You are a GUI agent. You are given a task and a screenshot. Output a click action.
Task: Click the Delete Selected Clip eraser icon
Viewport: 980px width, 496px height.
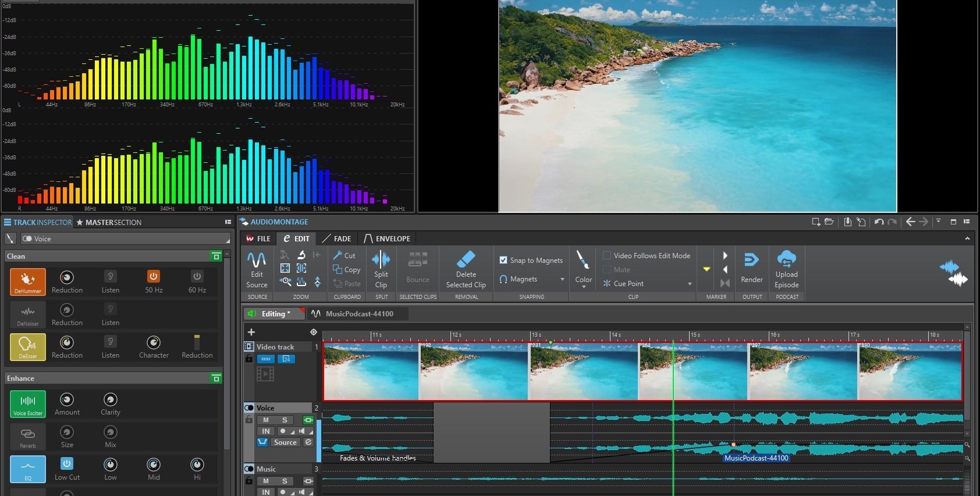pos(466,259)
